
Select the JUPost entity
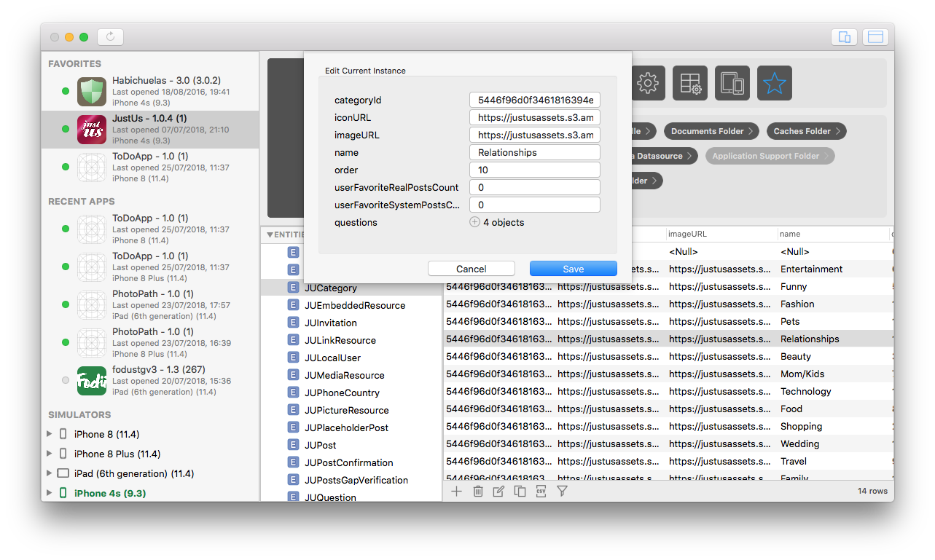pos(320,445)
